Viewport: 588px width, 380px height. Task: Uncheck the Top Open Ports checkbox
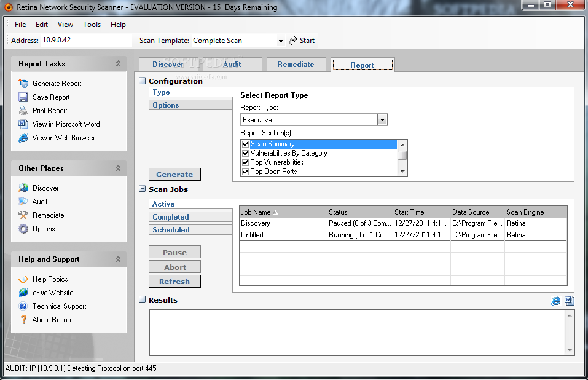pyautogui.click(x=246, y=172)
